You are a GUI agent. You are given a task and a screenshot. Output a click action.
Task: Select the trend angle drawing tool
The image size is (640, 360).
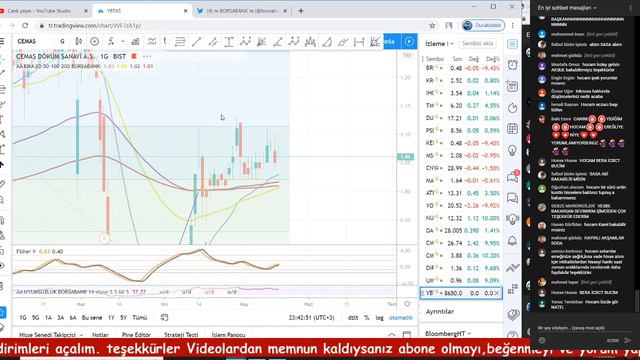[278, 42]
